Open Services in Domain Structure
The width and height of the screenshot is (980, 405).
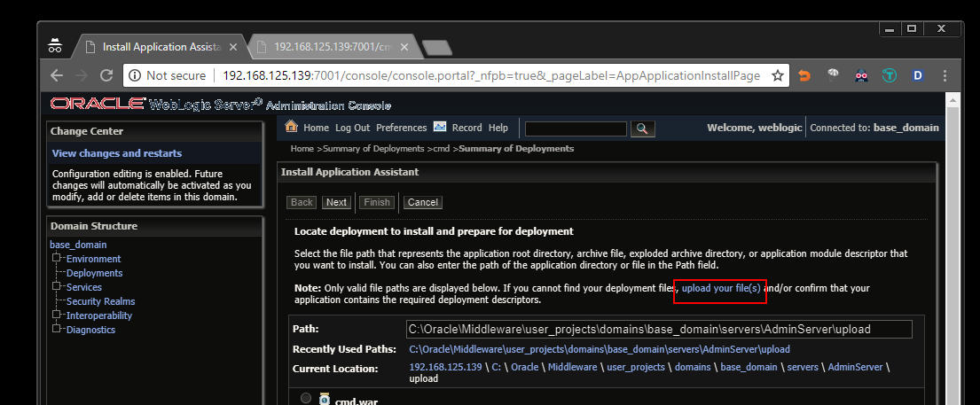[x=83, y=287]
